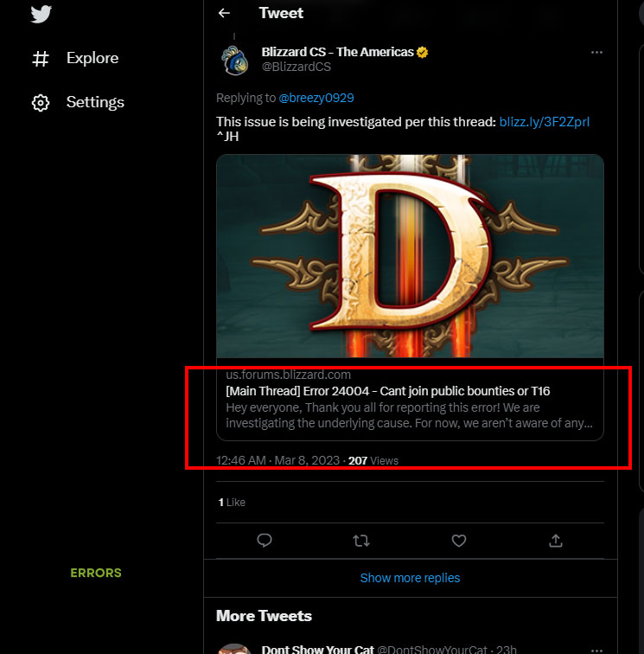Click Blizzard CS - The Americas name
The width and height of the screenshot is (644, 654).
coord(338,52)
